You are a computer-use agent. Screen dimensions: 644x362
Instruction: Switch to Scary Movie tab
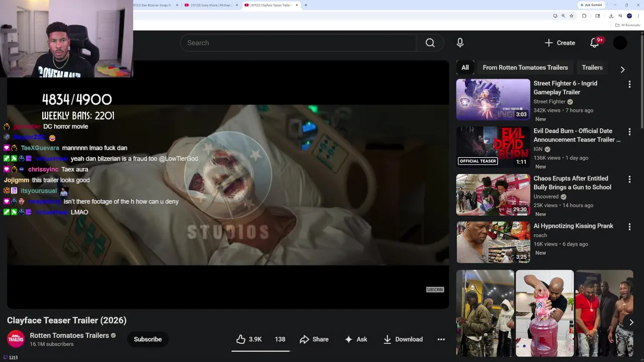coord(210,5)
